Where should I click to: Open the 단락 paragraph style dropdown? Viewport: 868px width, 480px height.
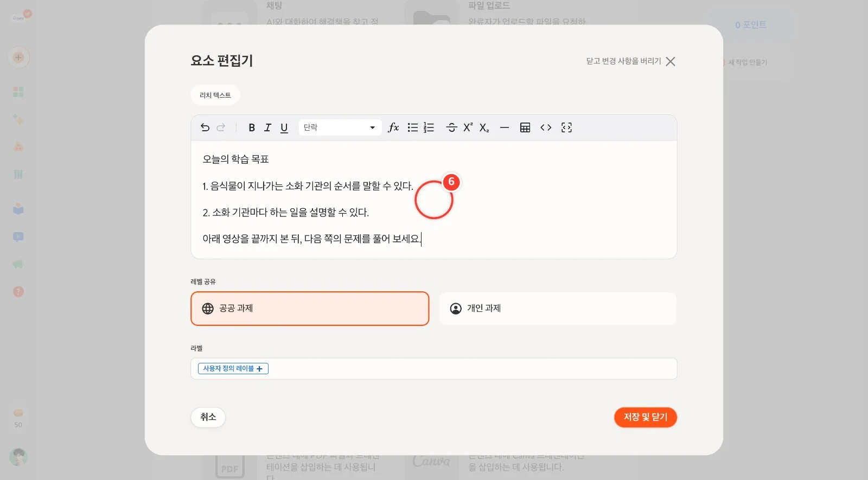(x=340, y=127)
